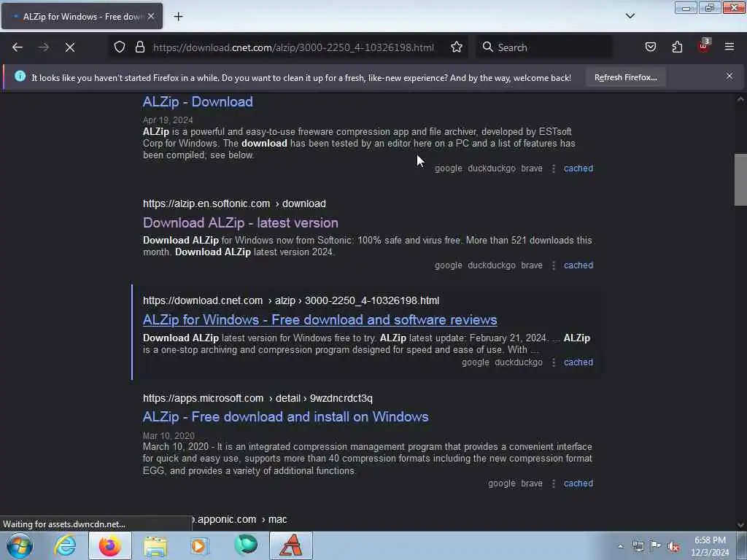The width and height of the screenshot is (747, 560).
Task: Search duckduckgo from cnet result
Action: click(x=519, y=362)
